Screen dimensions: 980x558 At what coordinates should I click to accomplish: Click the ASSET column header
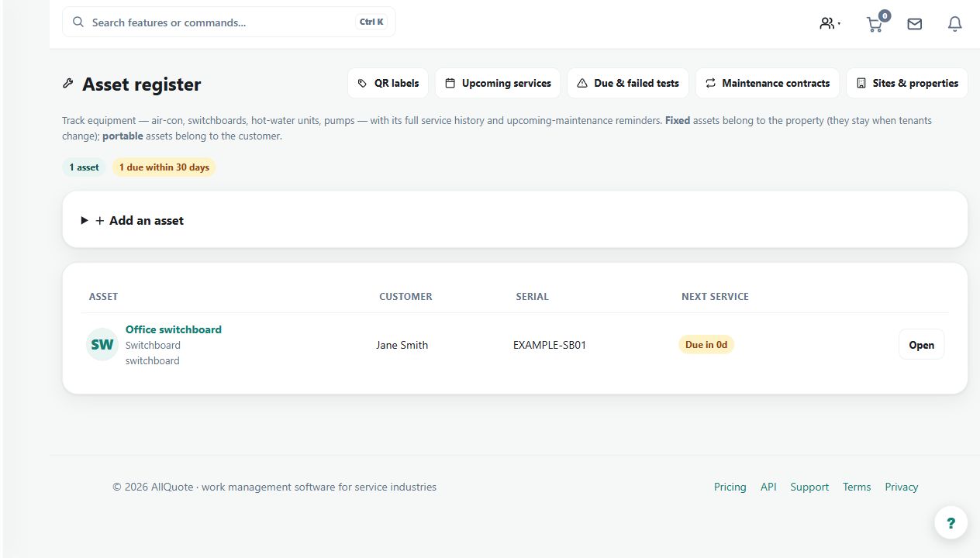pos(104,297)
